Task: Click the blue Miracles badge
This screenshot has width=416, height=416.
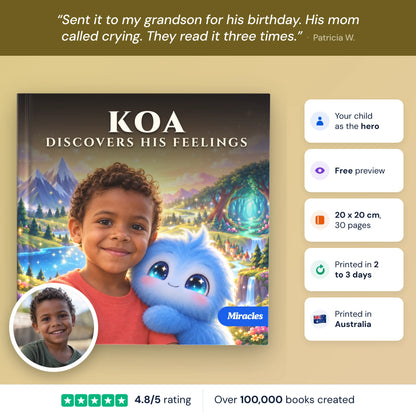Action: click(x=243, y=316)
